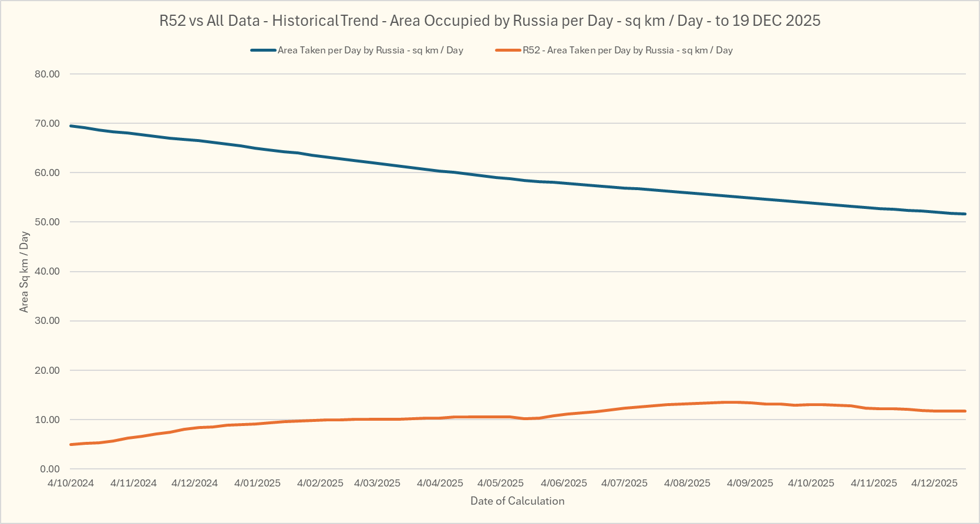The image size is (980, 524).
Task: Click the 40.00 value axis label
Action: [47, 271]
